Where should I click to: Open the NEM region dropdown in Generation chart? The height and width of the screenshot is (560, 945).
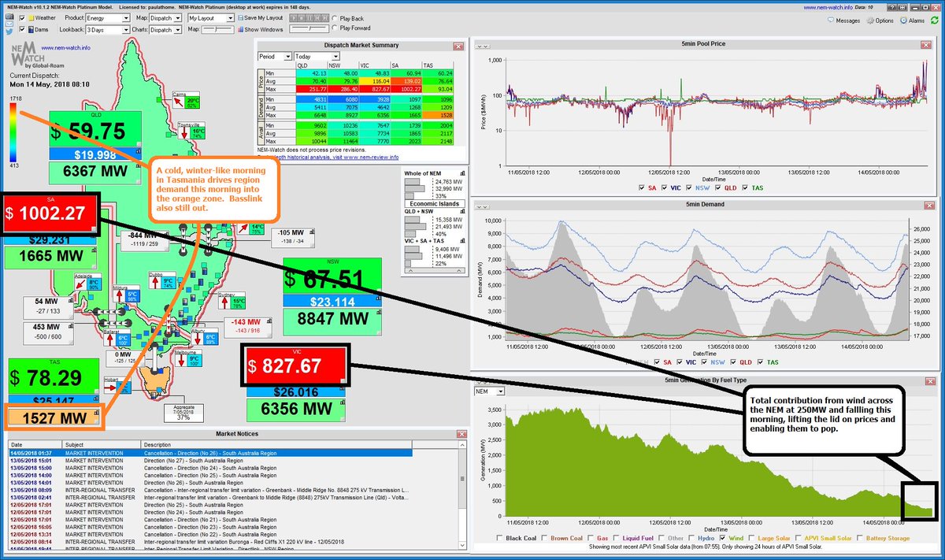(488, 391)
